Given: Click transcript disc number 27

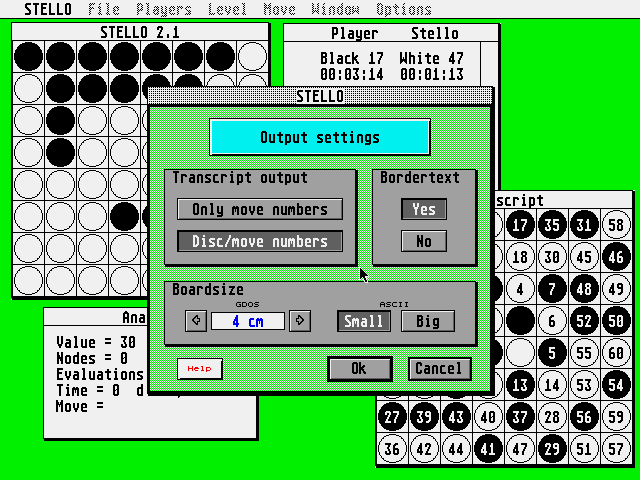Looking at the screenshot, I should click(392, 417).
